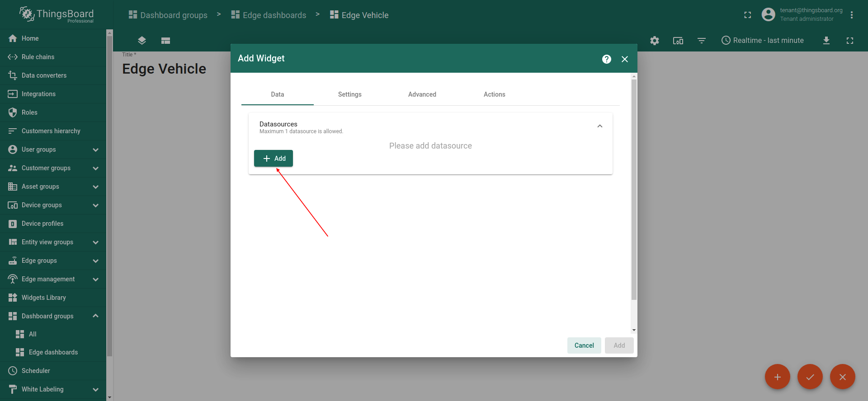
Task: Open Integrations from the sidebar
Action: click(53, 94)
